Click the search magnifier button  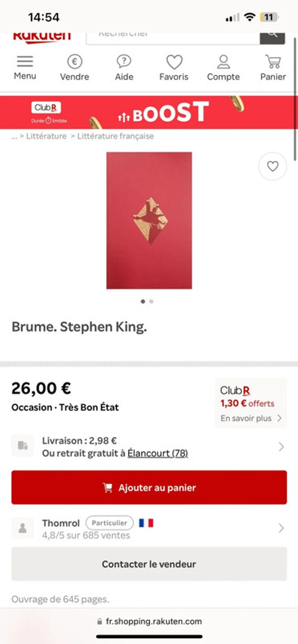[272, 36]
